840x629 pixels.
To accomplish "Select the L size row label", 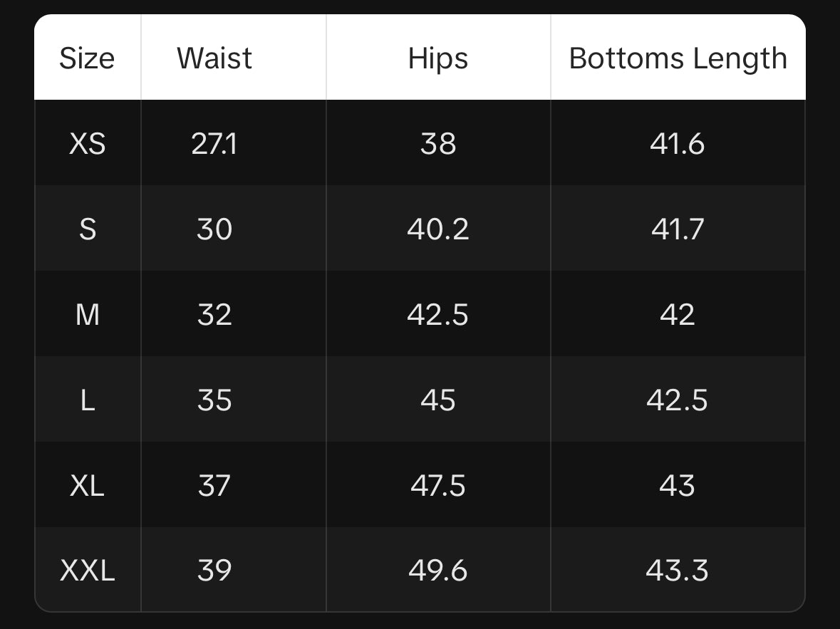I will coord(87,400).
